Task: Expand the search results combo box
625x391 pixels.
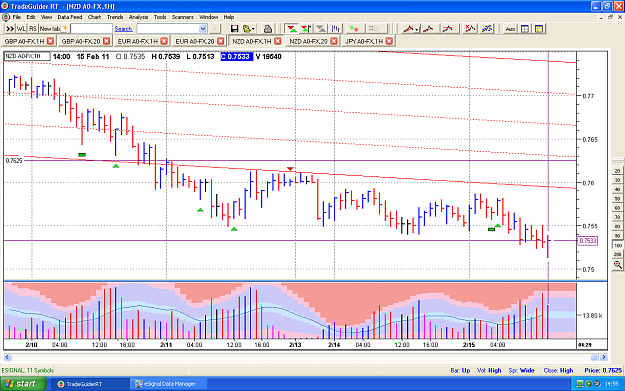Action: [x=202, y=29]
